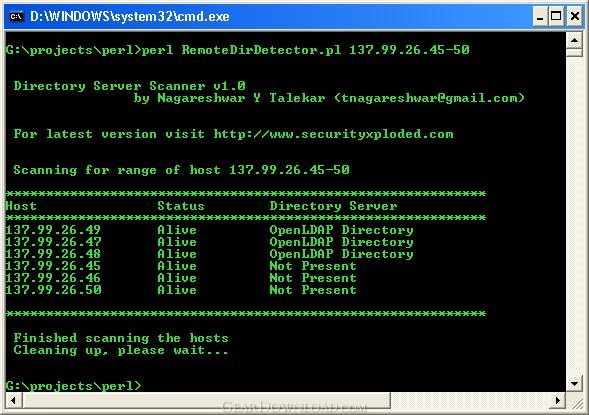Click 'Not Present' for host 137.99.26.45
Screen dimensions: 589x415
coord(313,266)
